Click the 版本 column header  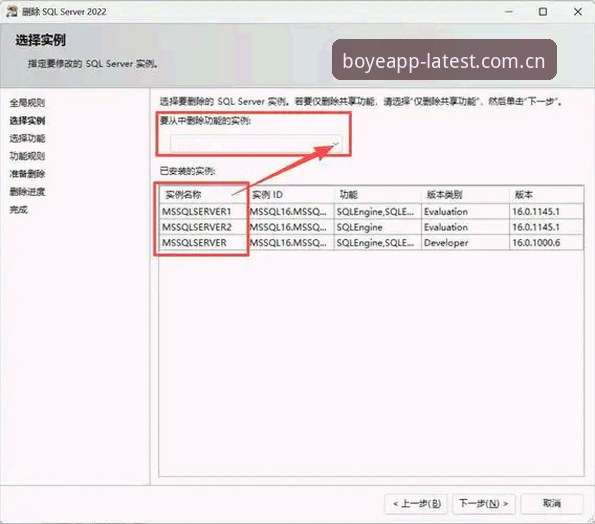(546, 195)
